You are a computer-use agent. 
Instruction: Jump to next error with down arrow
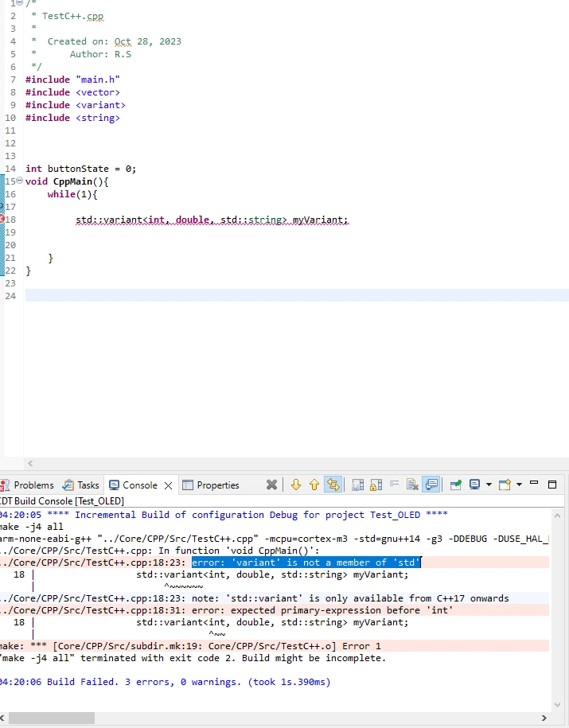click(x=296, y=485)
